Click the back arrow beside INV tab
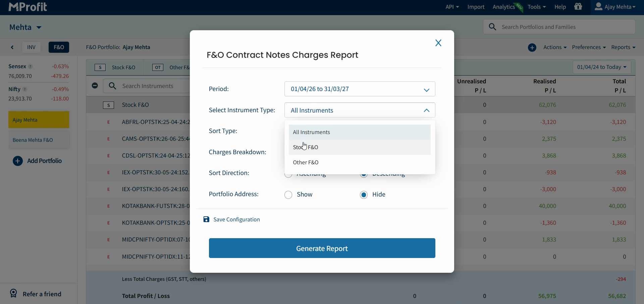 [12, 47]
